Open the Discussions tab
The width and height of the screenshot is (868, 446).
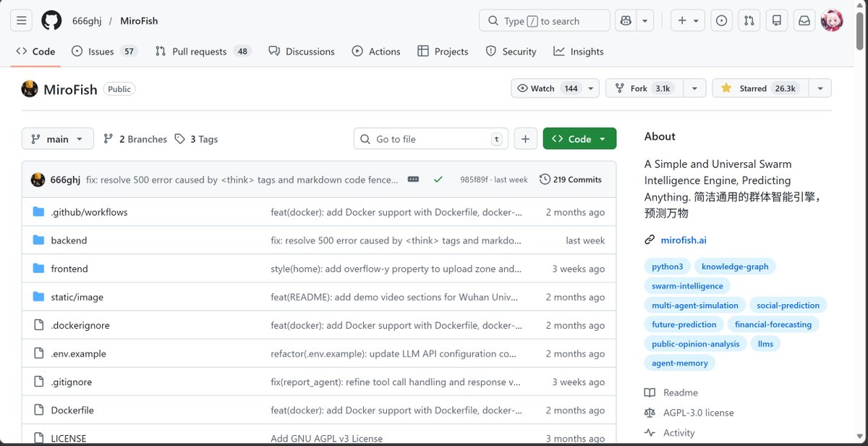point(302,51)
